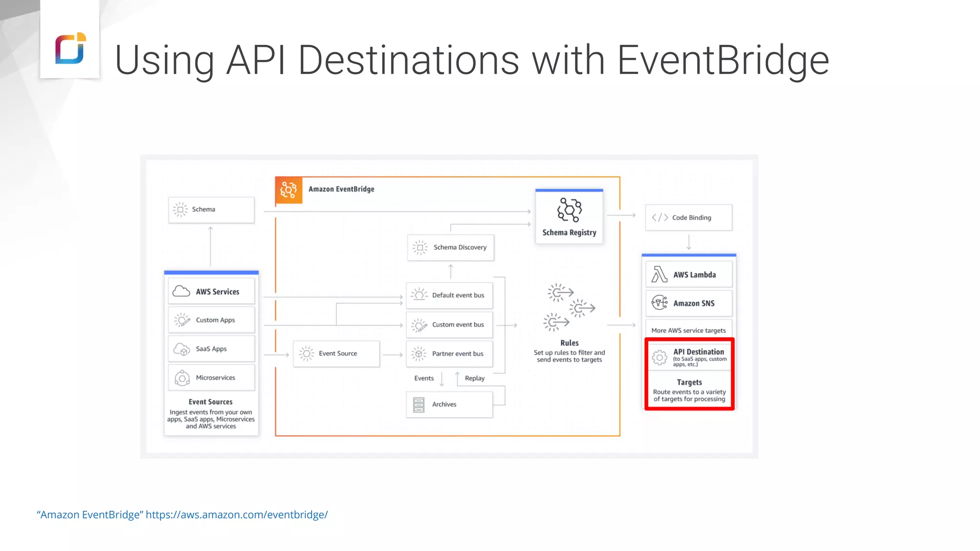
Task: Click the Schema Registry hexagon icon
Action: coord(569,210)
